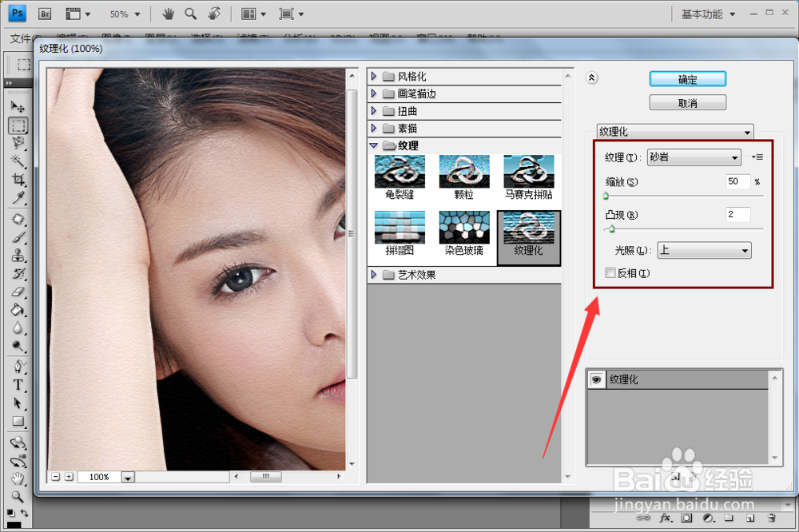Open the 纹理化 filter selection dropdown
Viewport: 799px width, 532px height.
click(x=674, y=132)
